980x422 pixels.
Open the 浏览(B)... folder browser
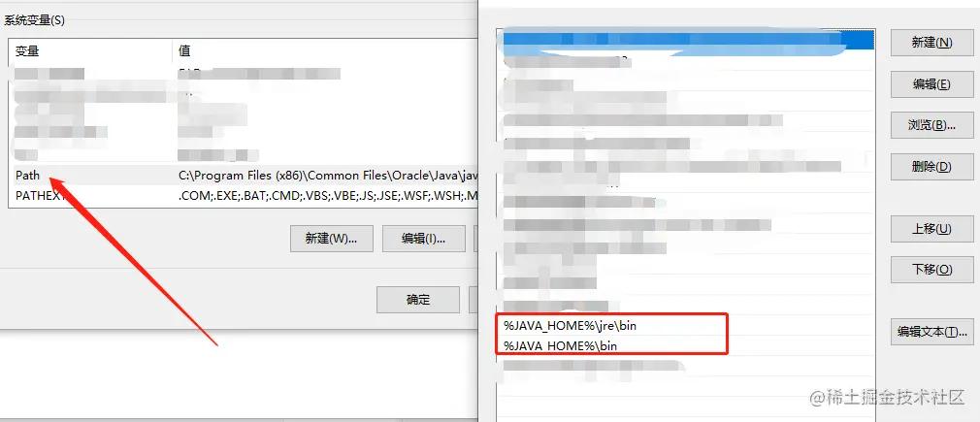click(931, 125)
